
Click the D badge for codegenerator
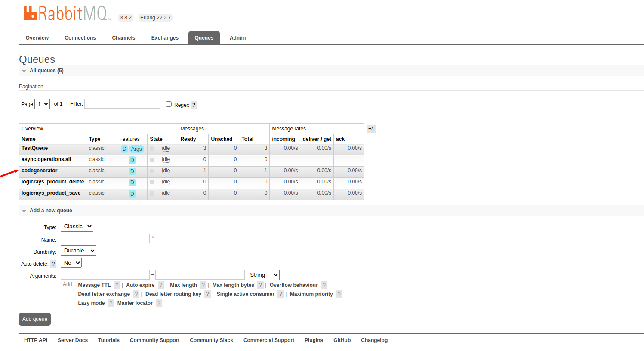click(132, 171)
